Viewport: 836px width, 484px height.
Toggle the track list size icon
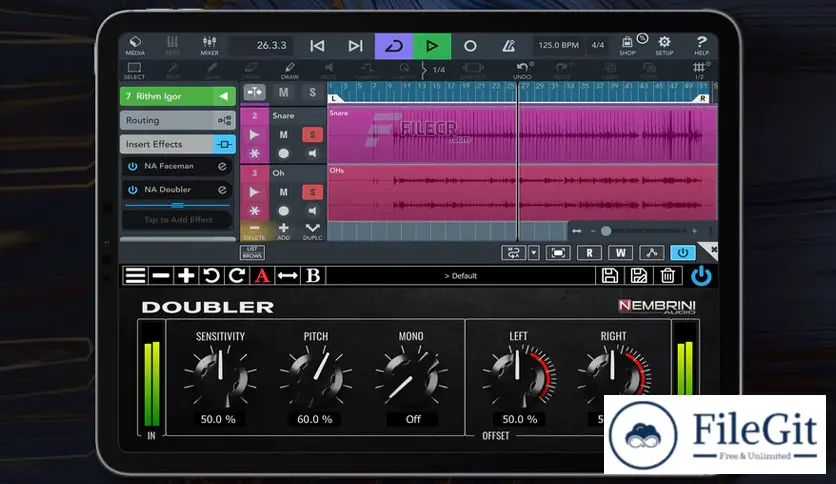pos(254,92)
